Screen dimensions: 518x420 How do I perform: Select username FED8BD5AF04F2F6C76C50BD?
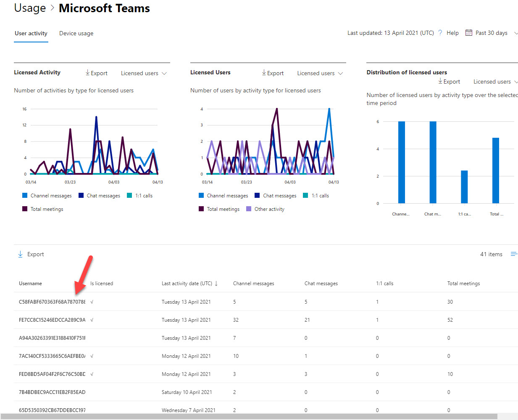point(52,374)
